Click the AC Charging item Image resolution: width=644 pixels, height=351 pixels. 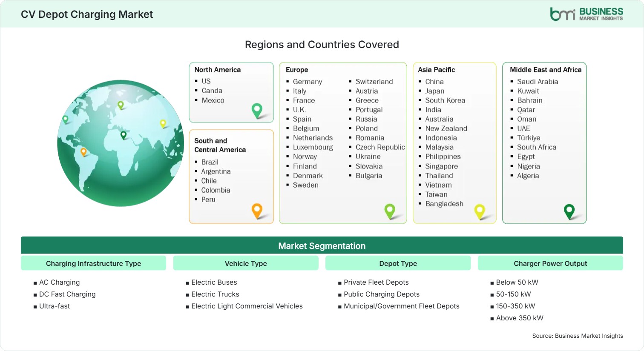pos(59,282)
